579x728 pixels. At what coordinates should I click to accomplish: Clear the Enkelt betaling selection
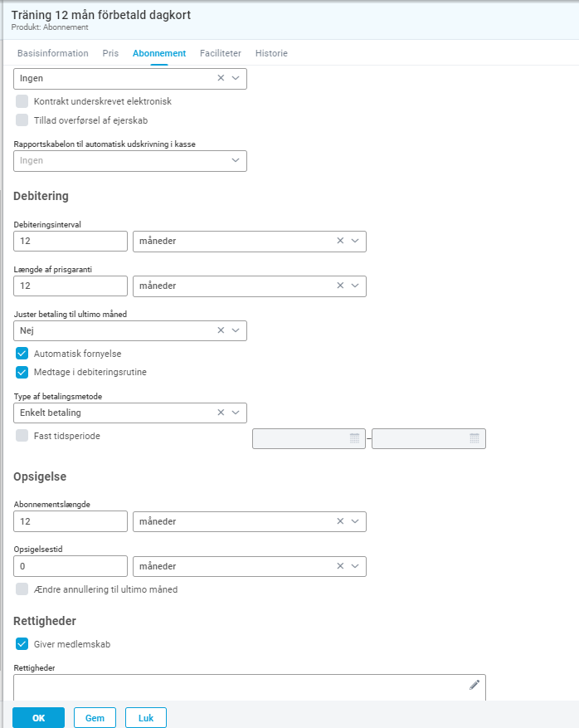(x=221, y=413)
